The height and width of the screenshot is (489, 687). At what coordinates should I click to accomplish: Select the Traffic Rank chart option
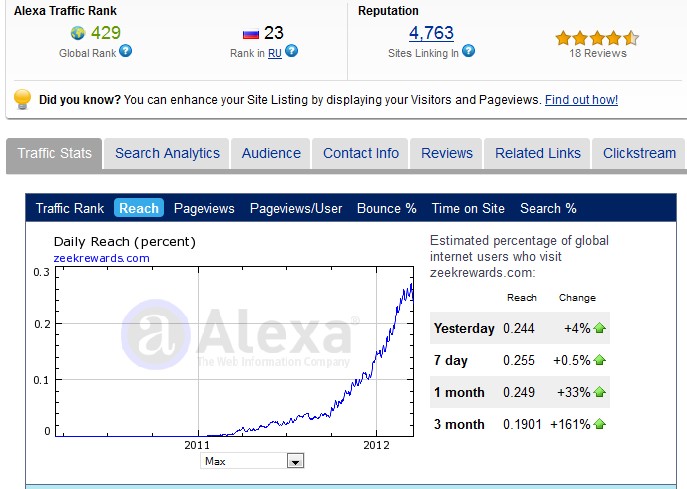pos(70,208)
